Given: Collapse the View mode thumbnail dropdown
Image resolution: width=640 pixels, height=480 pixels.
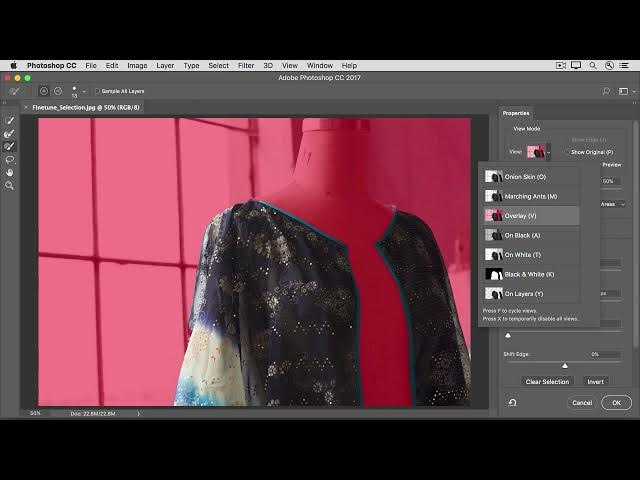Looking at the screenshot, I should point(548,152).
